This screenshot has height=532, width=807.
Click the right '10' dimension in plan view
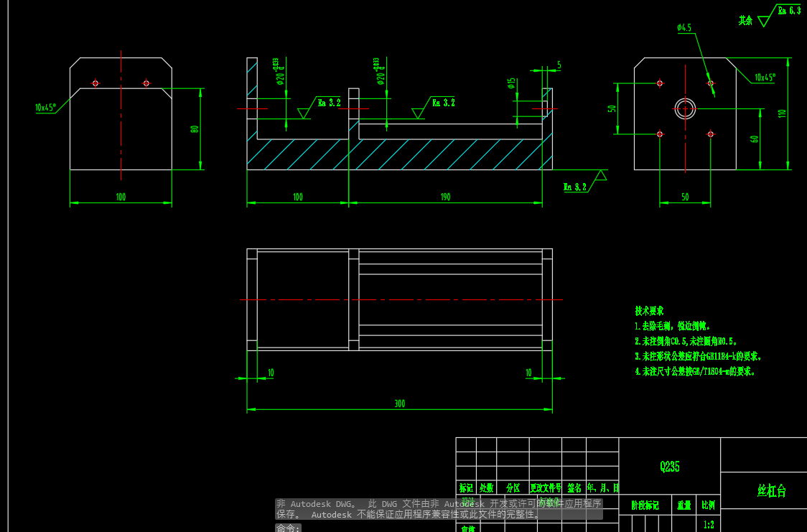[528, 373]
